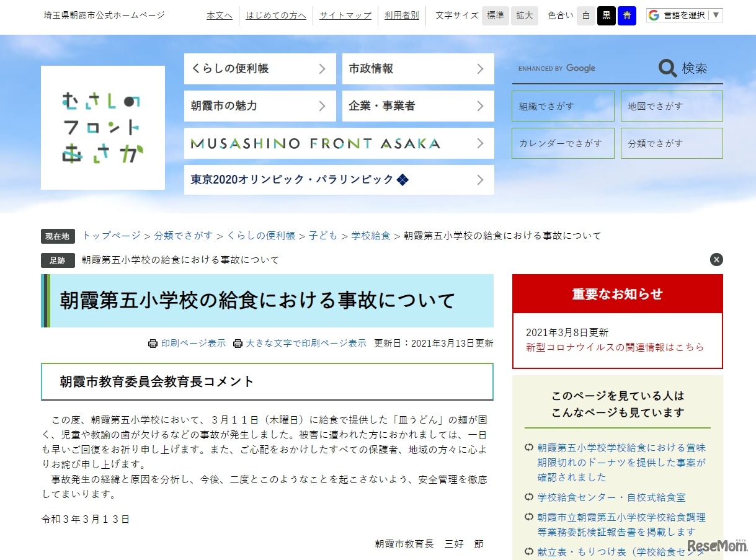
Task: Open 学校給食センター・自校式給食室 link
Action: pyautogui.click(x=611, y=497)
